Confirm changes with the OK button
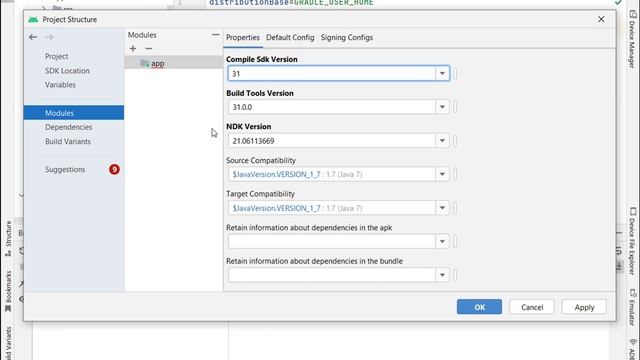 point(480,307)
